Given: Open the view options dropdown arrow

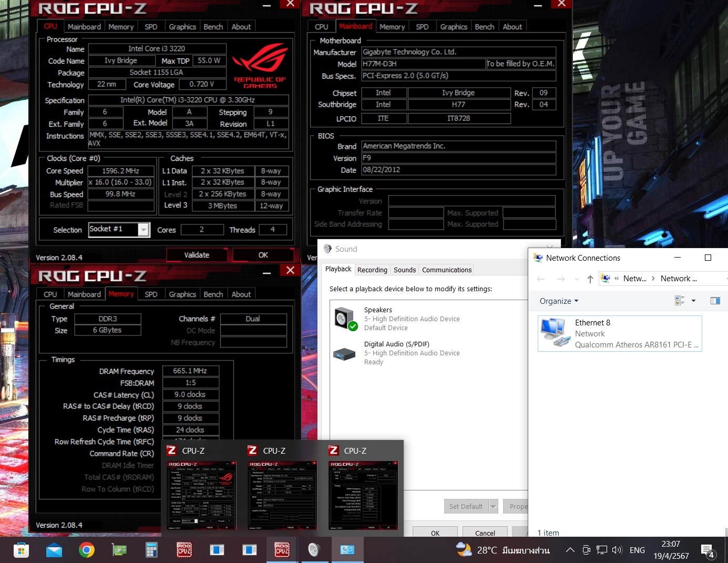Looking at the screenshot, I should (x=693, y=301).
